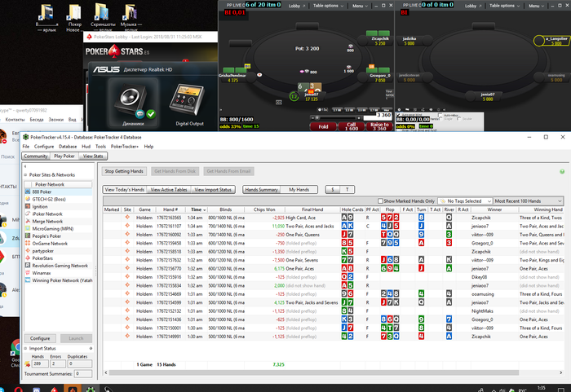The height and width of the screenshot is (392, 571).
Task: Toggle Auto-rebuy checkbox on right poker table
Action: point(441,115)
